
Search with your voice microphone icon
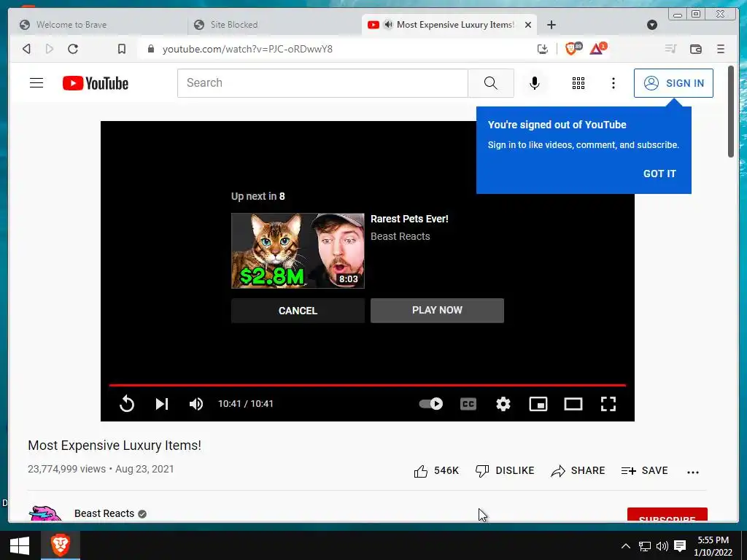[x=535, y=83]
